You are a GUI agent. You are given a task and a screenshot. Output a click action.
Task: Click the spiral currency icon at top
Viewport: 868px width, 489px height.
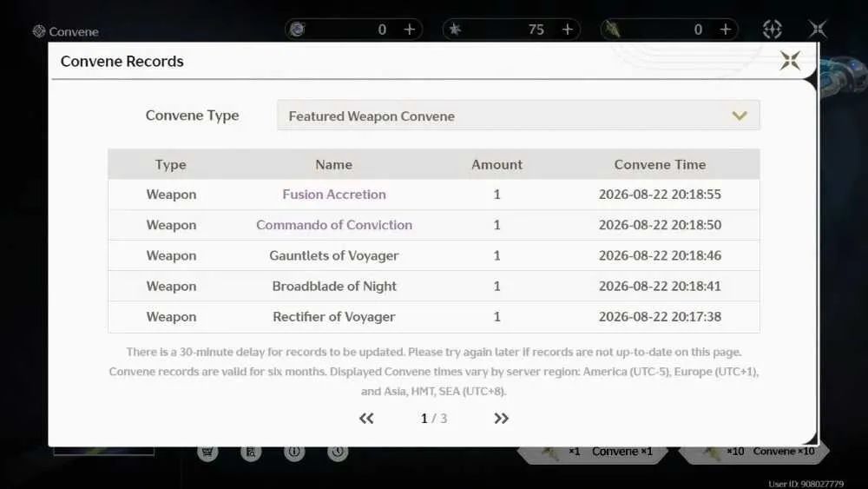298,30
